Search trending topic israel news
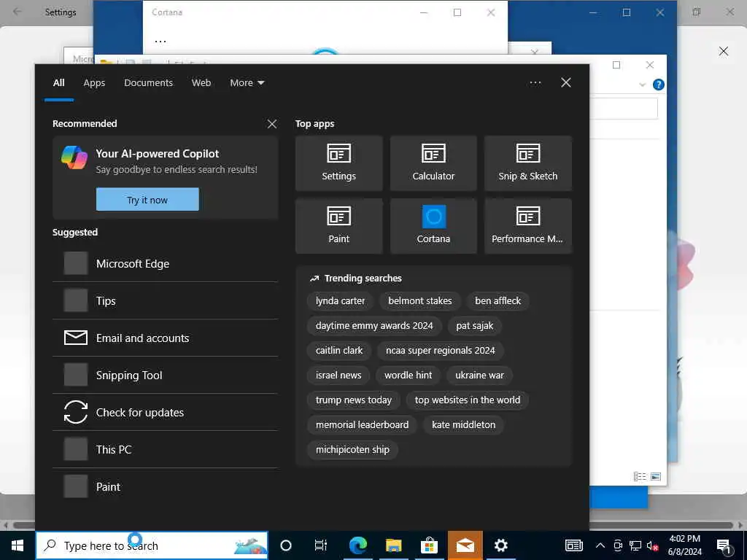Viewport: 747px width, 560px height. click(x=338, y=376)
